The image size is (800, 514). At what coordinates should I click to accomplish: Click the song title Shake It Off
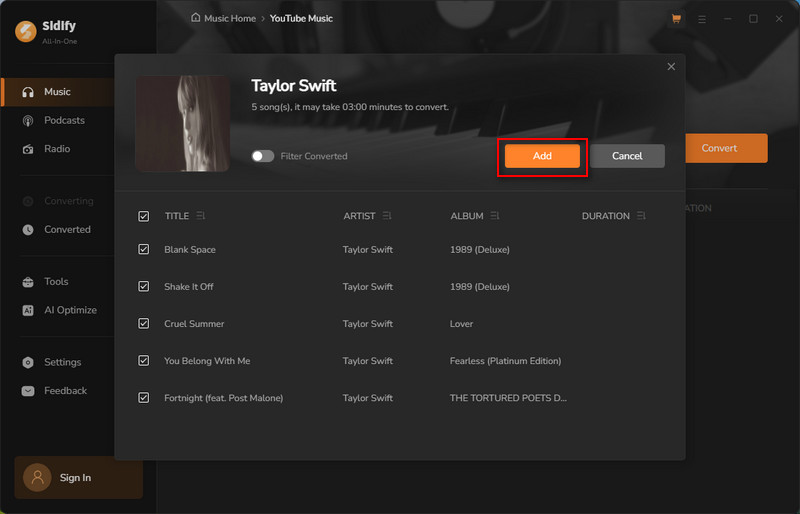[189, 287]
